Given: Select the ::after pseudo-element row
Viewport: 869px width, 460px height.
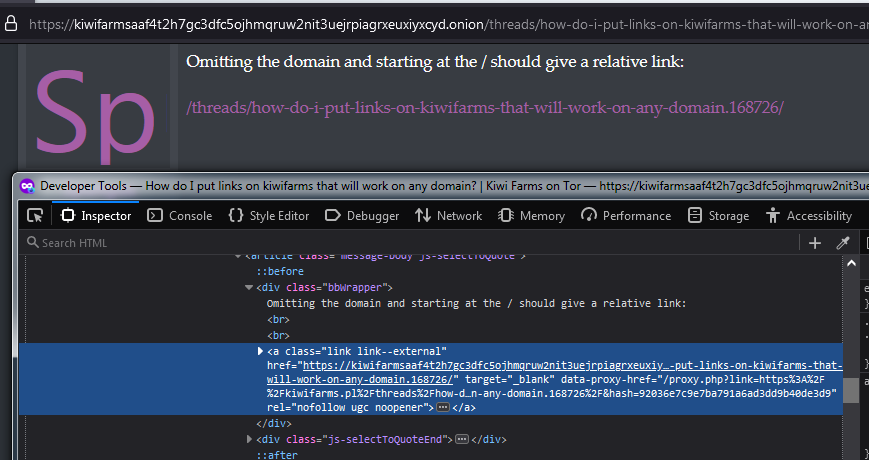Looking at the screenshot, I should 277,455.
